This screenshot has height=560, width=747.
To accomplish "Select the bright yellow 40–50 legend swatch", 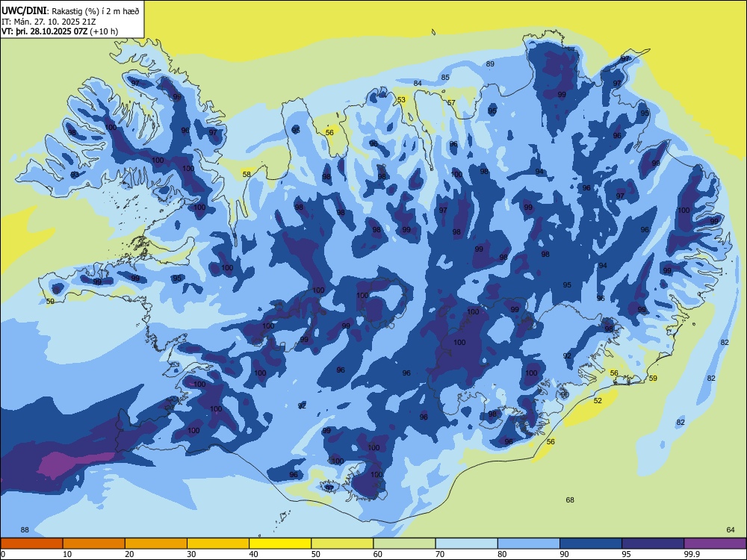I will click(x=280, y=544).
